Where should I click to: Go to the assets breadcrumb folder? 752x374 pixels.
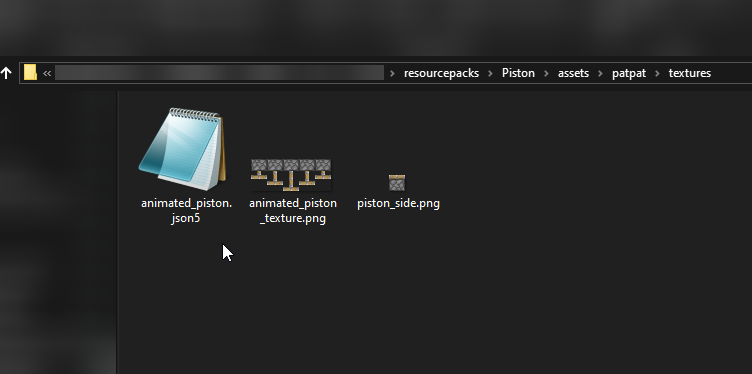[x=573, y=73]
